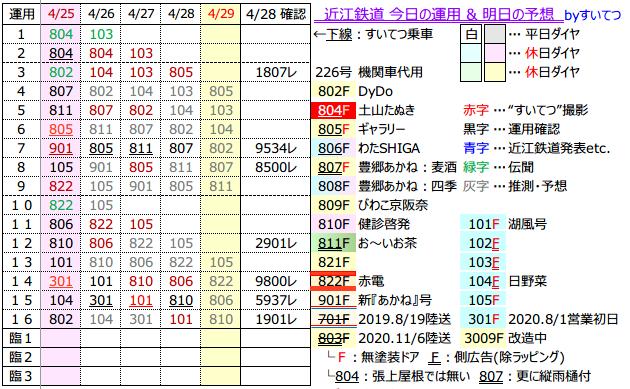Click the 105F cell
The width and height of the screenshot is (630, 389).
click(483, 300)
